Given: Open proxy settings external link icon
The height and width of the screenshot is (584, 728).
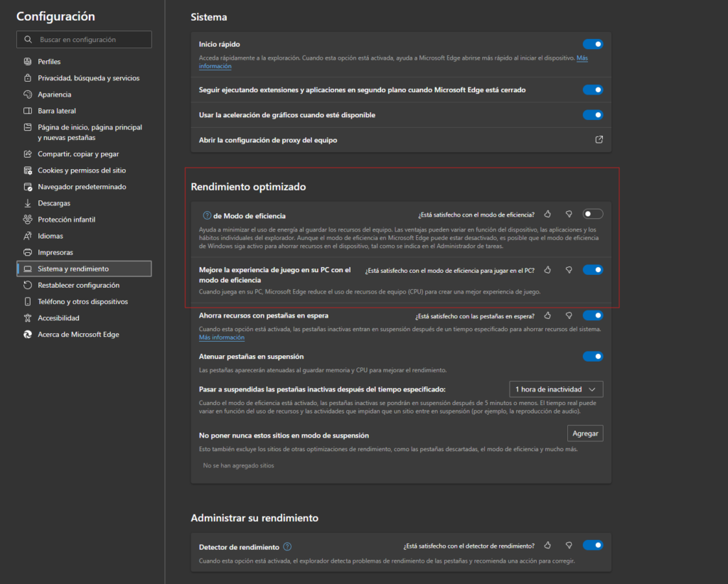Looking at the screenshot, I should (599, 140).
